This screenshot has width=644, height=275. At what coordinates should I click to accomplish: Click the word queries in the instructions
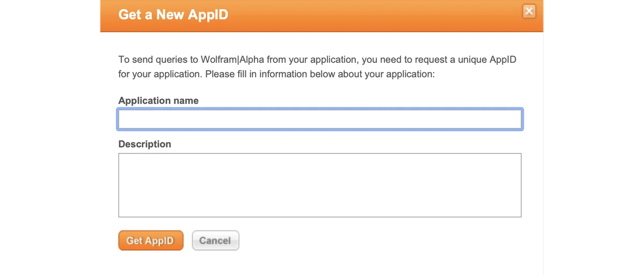click(171, 60)
